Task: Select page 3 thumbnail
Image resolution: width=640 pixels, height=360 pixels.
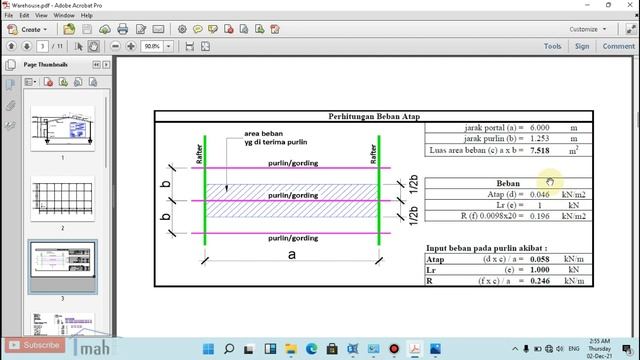Action: (62, 260)
